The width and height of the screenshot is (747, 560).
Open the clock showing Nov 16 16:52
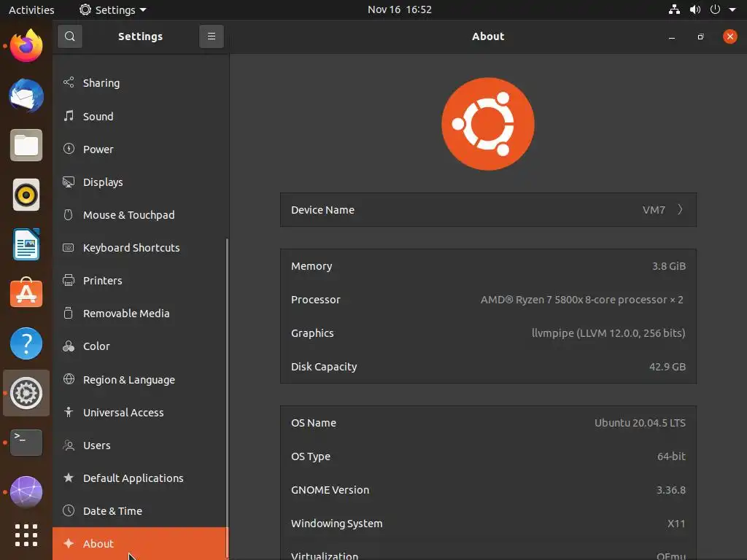(399, 9)
